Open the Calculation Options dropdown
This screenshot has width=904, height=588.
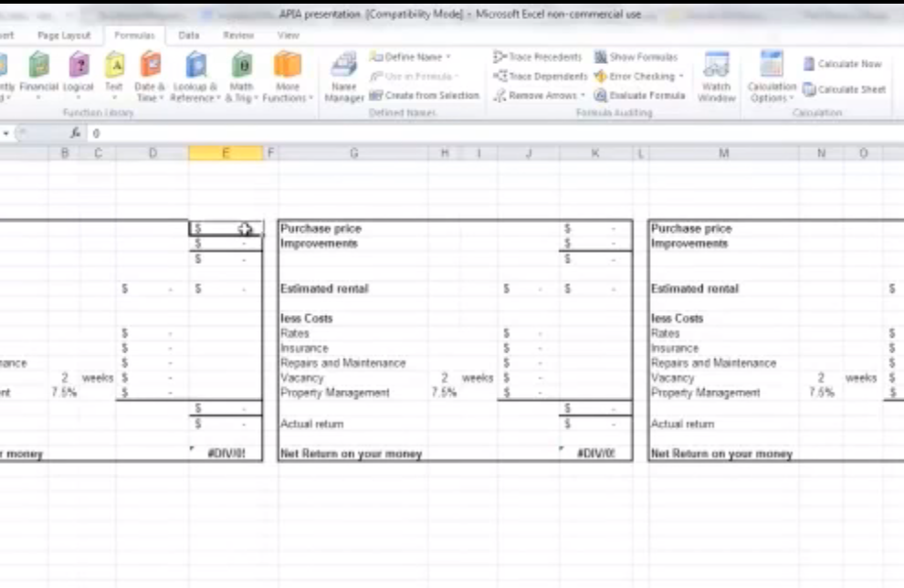pos(772,77)
